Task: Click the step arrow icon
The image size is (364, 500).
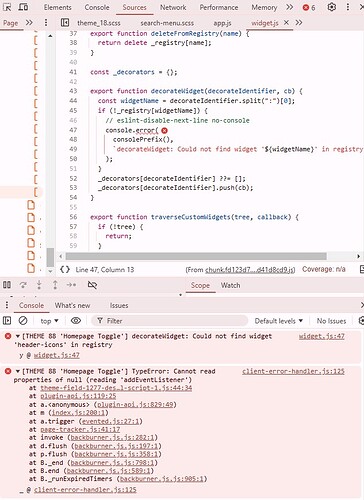Action: (71, 285)
